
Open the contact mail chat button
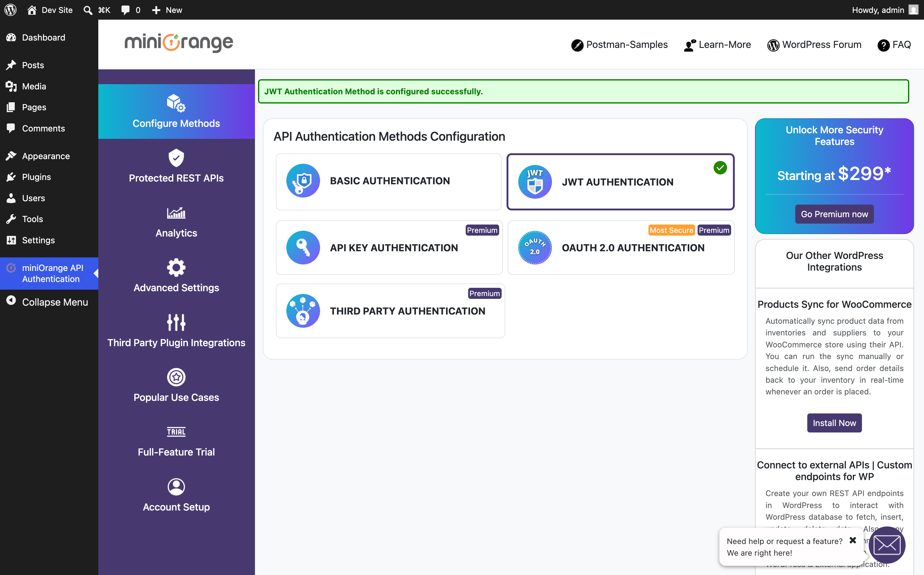point(887,545)
